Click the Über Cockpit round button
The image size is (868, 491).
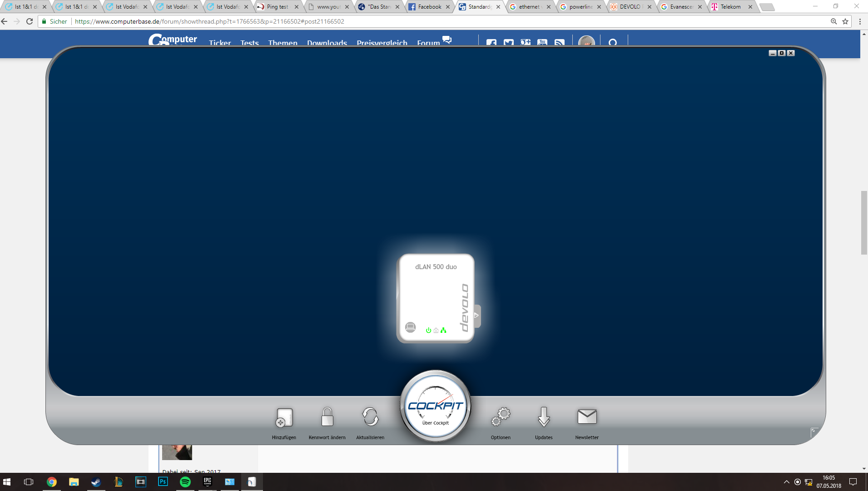(x=435, y=406)
